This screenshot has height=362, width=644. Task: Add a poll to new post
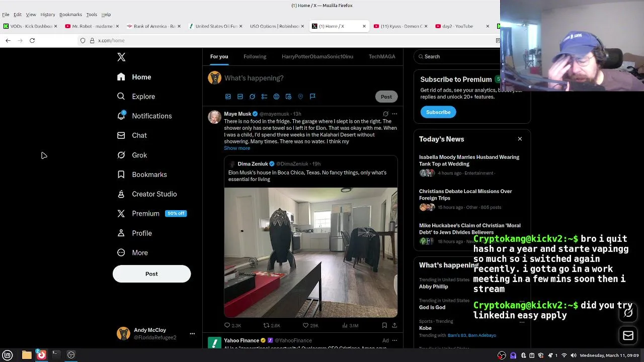click(264, 97)
